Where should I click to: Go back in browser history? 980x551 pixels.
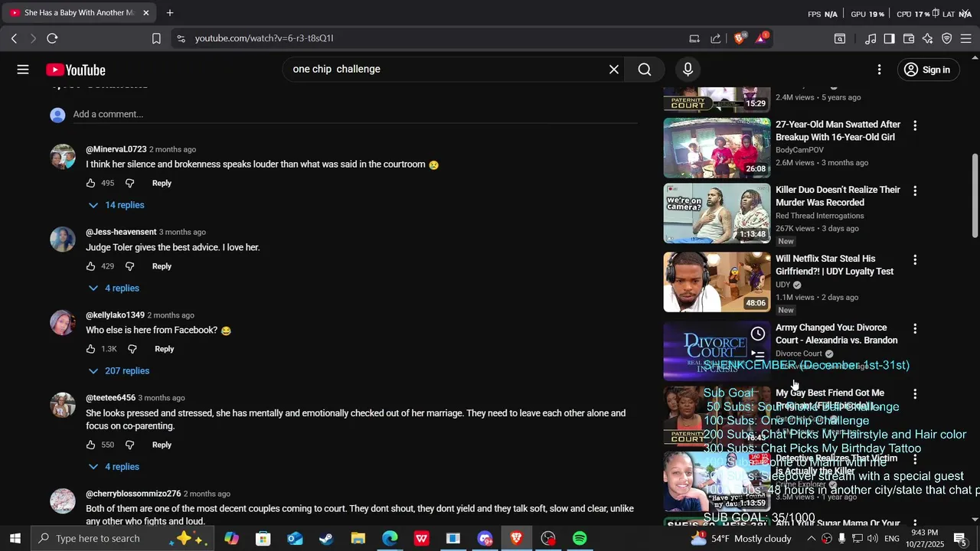coord(14,38)
